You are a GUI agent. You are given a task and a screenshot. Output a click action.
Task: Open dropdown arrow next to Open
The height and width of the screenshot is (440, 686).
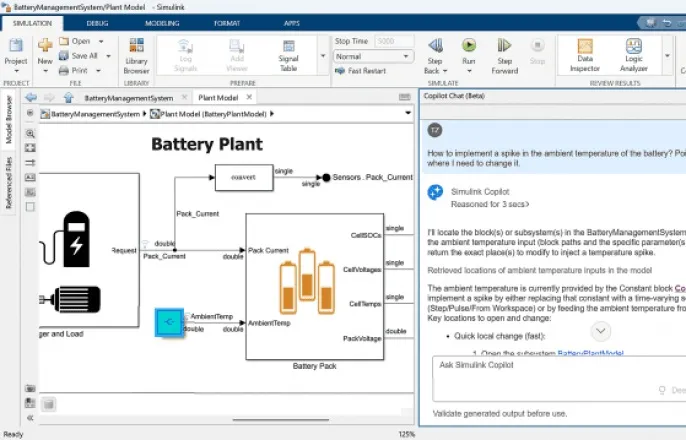(x=101, y=41)
